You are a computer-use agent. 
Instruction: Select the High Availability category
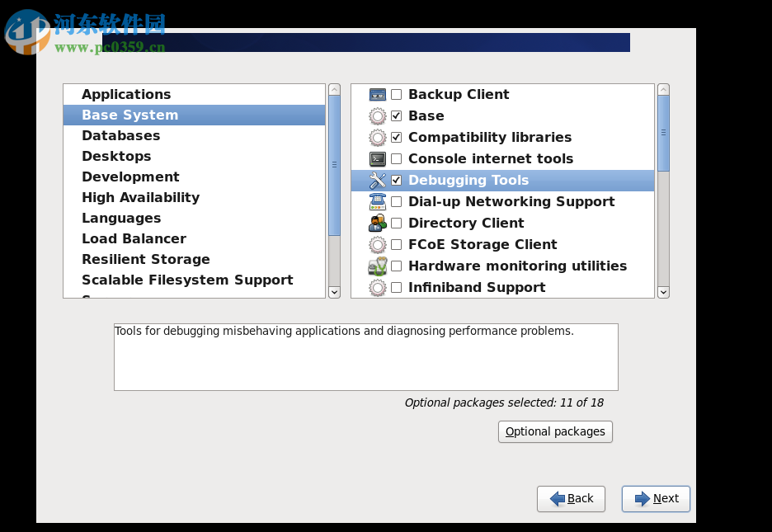click(x=140, y=197)
